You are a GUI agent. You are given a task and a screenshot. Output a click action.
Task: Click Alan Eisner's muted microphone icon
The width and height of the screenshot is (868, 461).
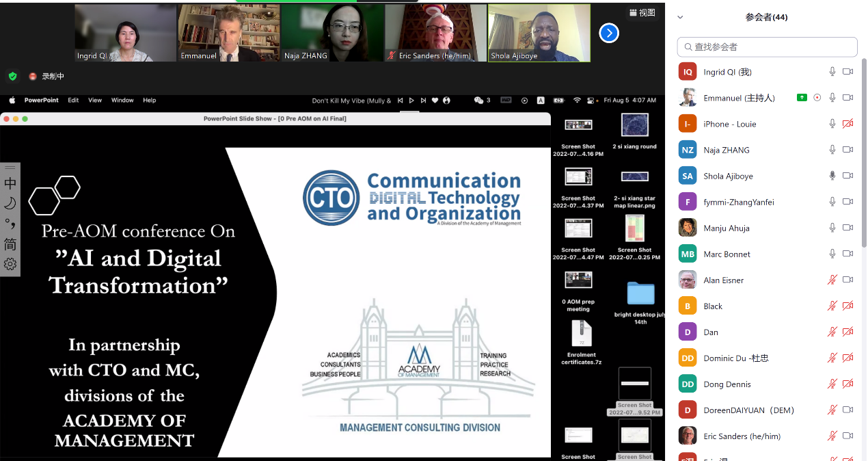(832, 280)
